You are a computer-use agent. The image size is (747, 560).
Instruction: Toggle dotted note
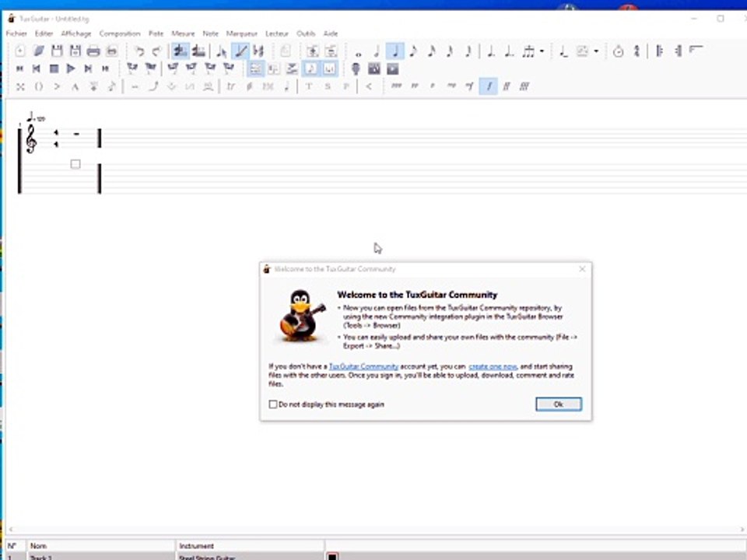491,51
